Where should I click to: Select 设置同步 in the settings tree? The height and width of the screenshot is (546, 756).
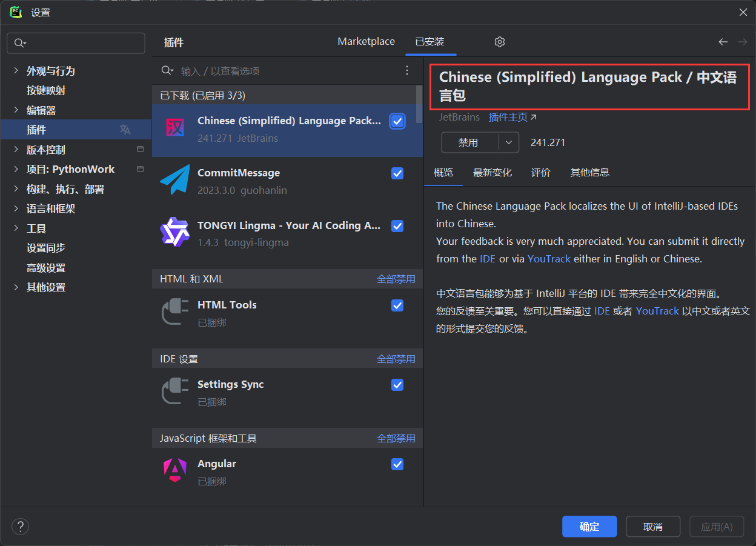tap(46, 248)
